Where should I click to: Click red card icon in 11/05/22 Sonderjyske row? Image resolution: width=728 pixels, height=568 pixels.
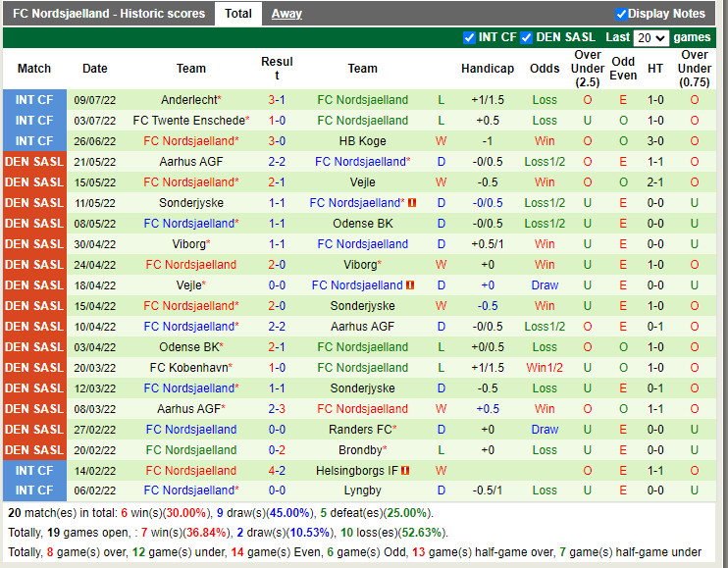412,203
